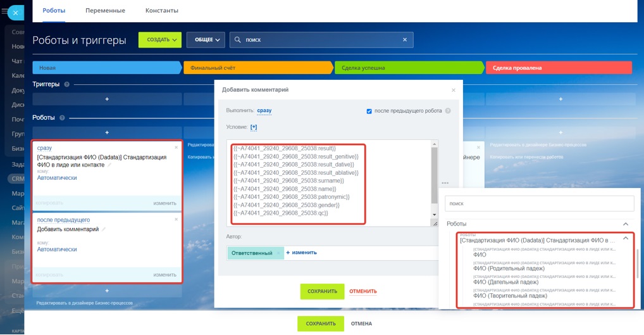644x335 pixels.
Task: Click the help icon beside после предыдущего робота
Action: click(x=448, y=111)
